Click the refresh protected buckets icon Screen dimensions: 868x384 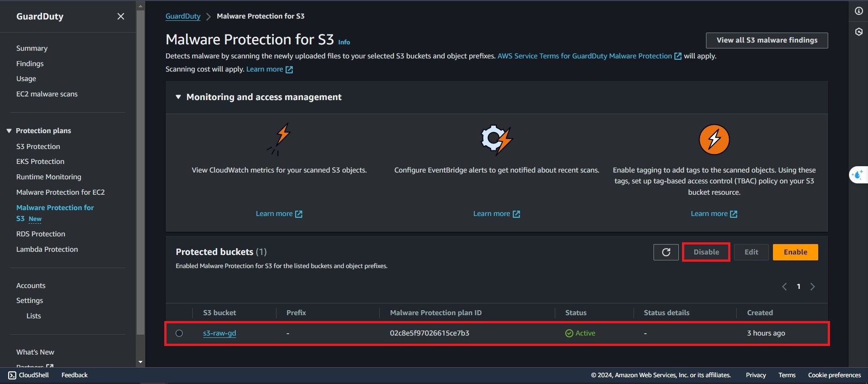[x=666, y=252]
